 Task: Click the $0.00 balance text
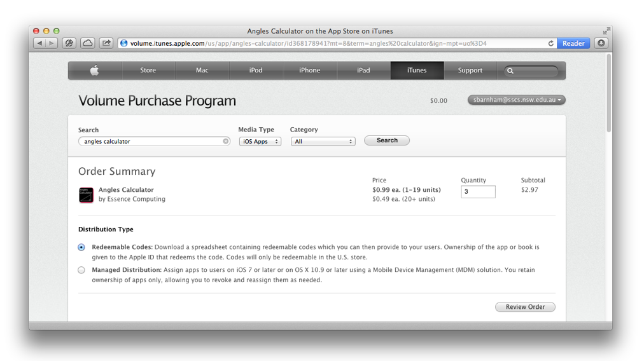438,101
